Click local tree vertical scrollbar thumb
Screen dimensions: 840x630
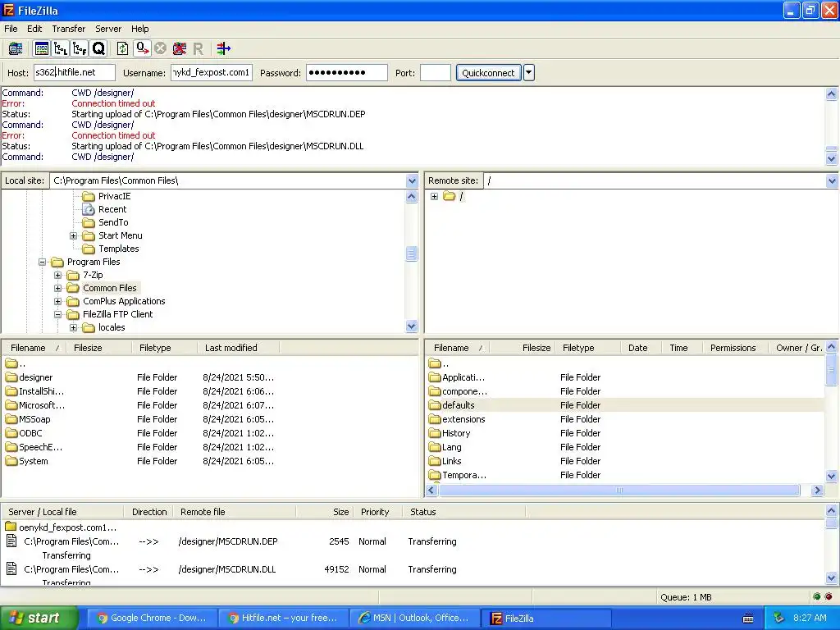coord(412,253)
